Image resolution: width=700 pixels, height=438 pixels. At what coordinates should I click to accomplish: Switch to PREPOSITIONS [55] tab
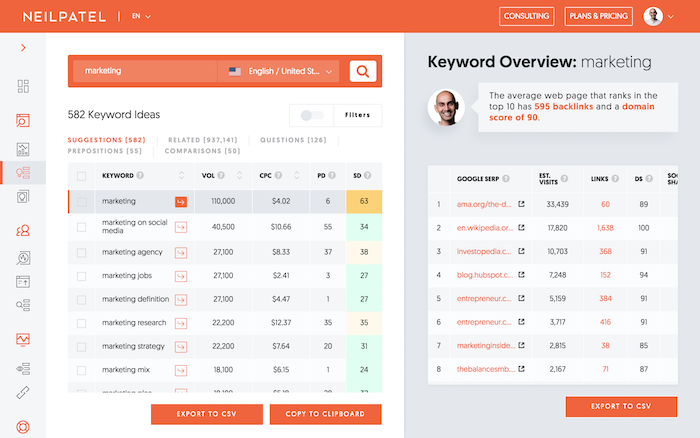[x=105, y=151]
